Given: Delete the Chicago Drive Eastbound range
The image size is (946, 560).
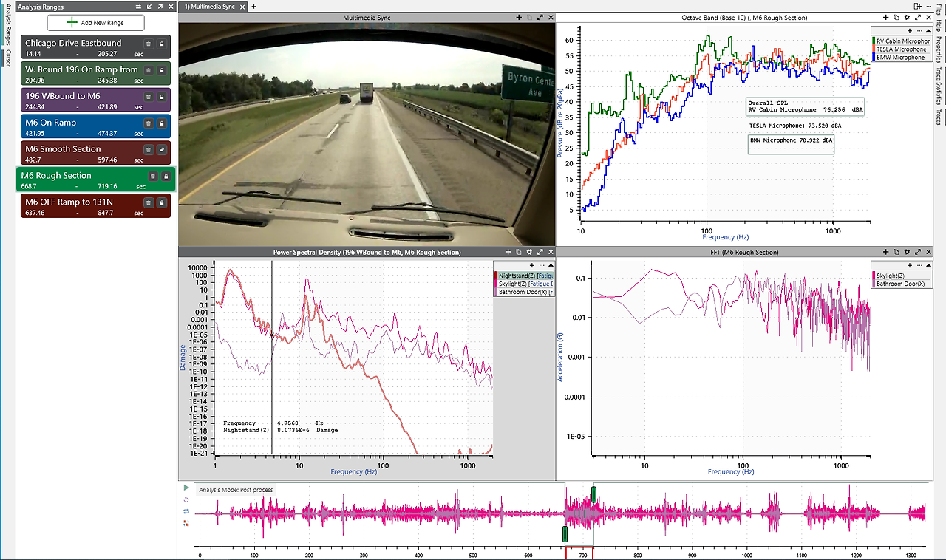Looking at the screenshot, I should [x=149, y=44].
